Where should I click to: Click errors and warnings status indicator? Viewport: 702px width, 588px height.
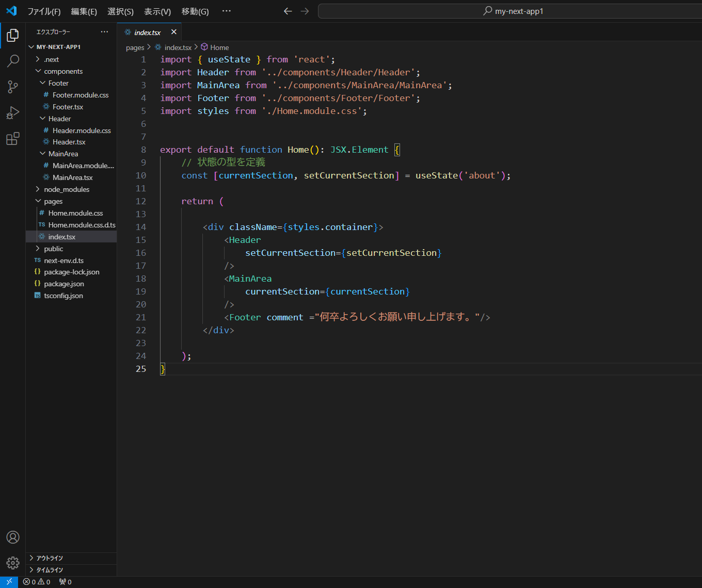(x=37, y=582)
